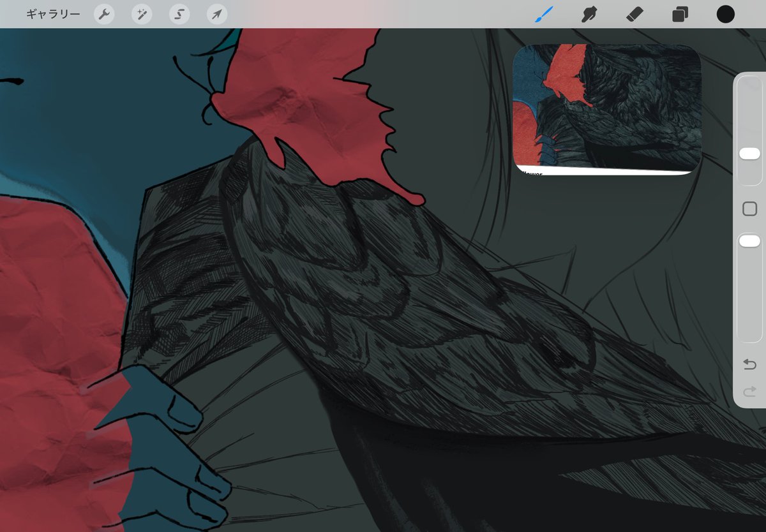Image resolution: width=766 pixels, height=532 pixels.
Task: Select the Transform arrow tool
Action: pyautogui.click(x=218, y=14)
